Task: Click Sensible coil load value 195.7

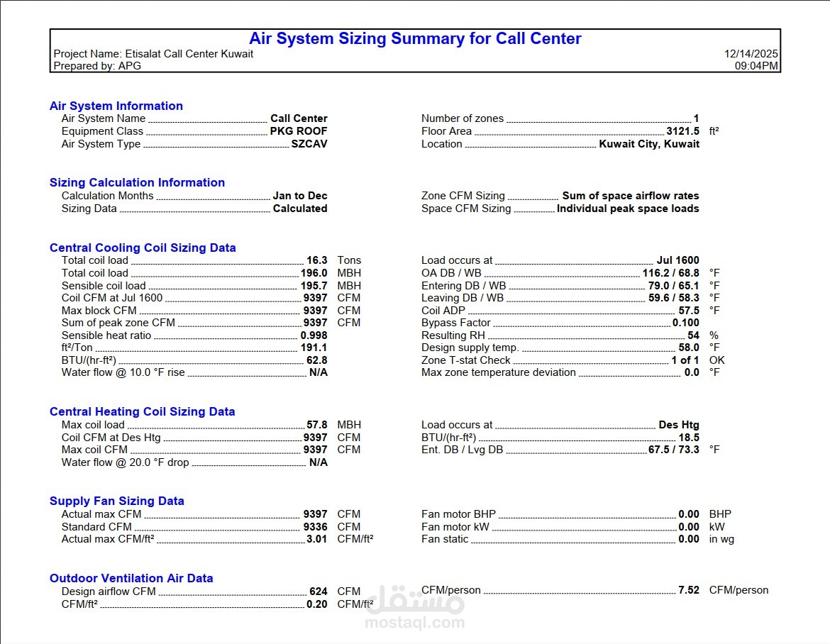Action: click(314, 286)
